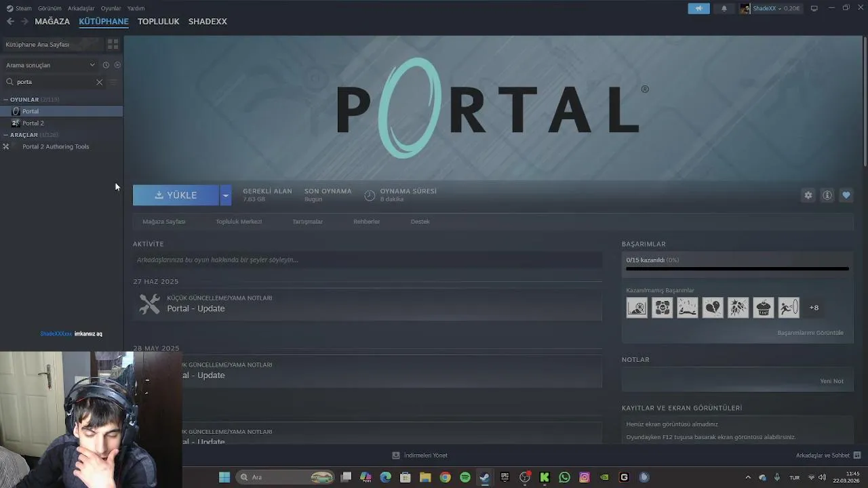Screen dimensions: 868x488
Task: Click the first locked achievement icon
Action: [x=637, y=308]
